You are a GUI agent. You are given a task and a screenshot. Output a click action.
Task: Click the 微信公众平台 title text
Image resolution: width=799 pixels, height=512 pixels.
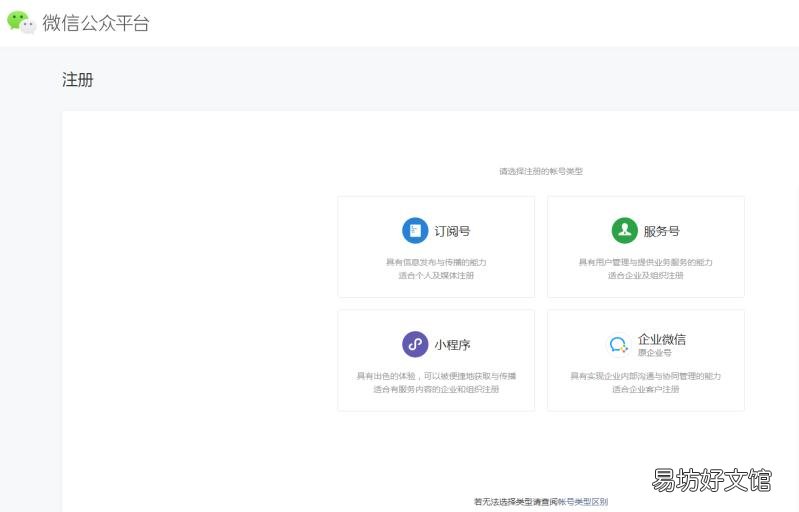[96, 23]
